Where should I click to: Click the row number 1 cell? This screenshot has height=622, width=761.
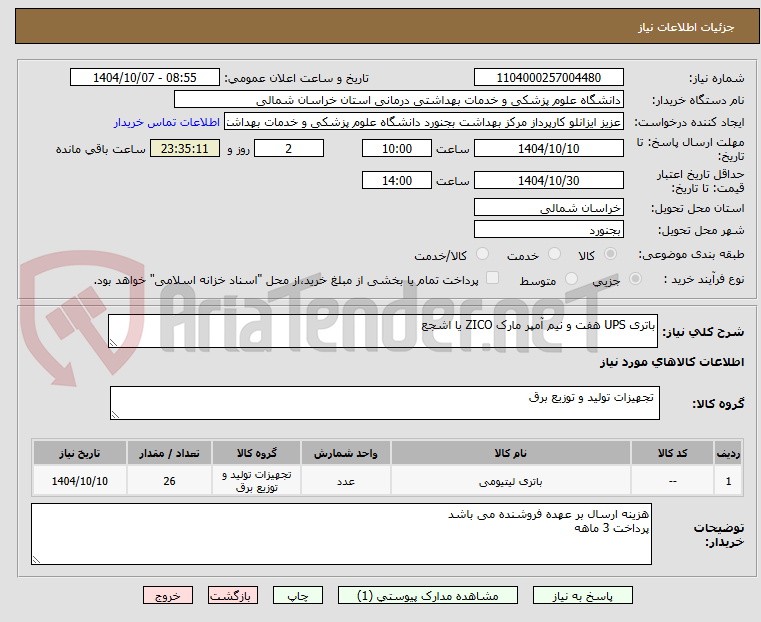point(728,481)
